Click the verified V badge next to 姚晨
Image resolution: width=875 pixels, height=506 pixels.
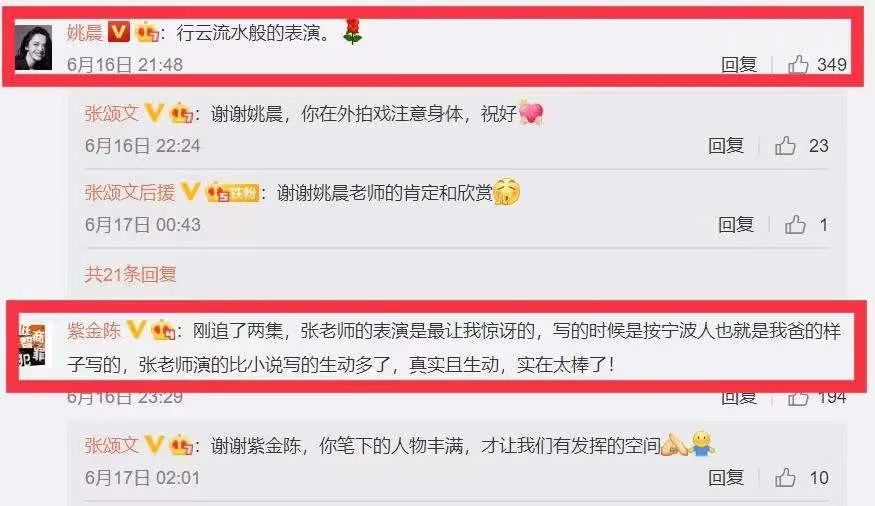pyautogui.click(x=118, y=32)
